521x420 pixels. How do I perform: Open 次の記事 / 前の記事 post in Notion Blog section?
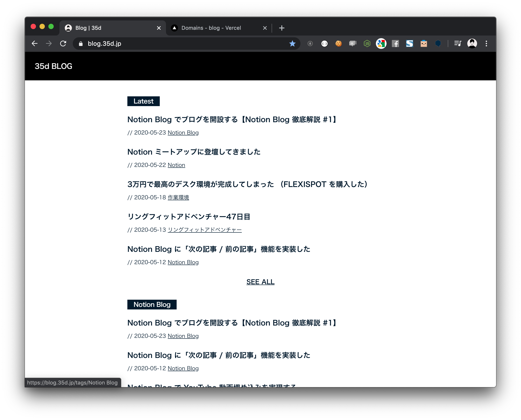click(x=219, y=355)
